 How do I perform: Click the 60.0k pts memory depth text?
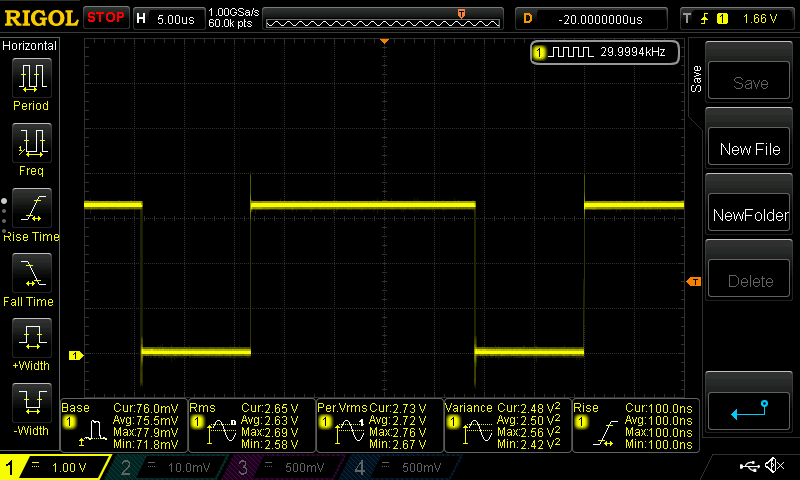pos(230,23)
